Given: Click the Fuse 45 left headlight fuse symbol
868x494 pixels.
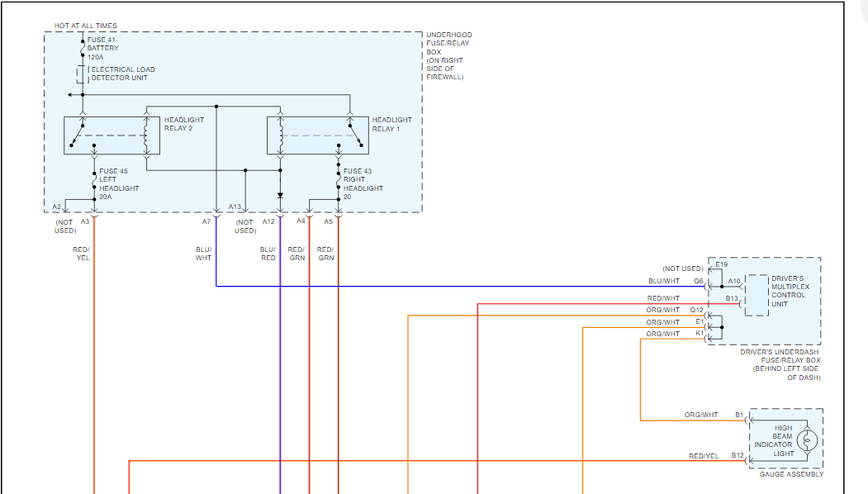Looking at the screenshot, I should coord(93,180).
